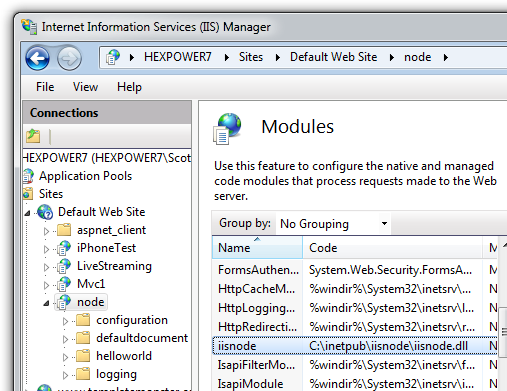
Task: Click HEXPOWER7 in the breadcrumb bar
Action: (178, 57)
